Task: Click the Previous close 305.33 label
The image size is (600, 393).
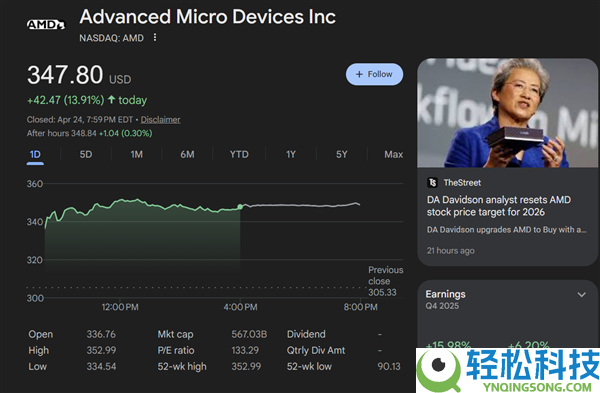Action: point(386,281)
